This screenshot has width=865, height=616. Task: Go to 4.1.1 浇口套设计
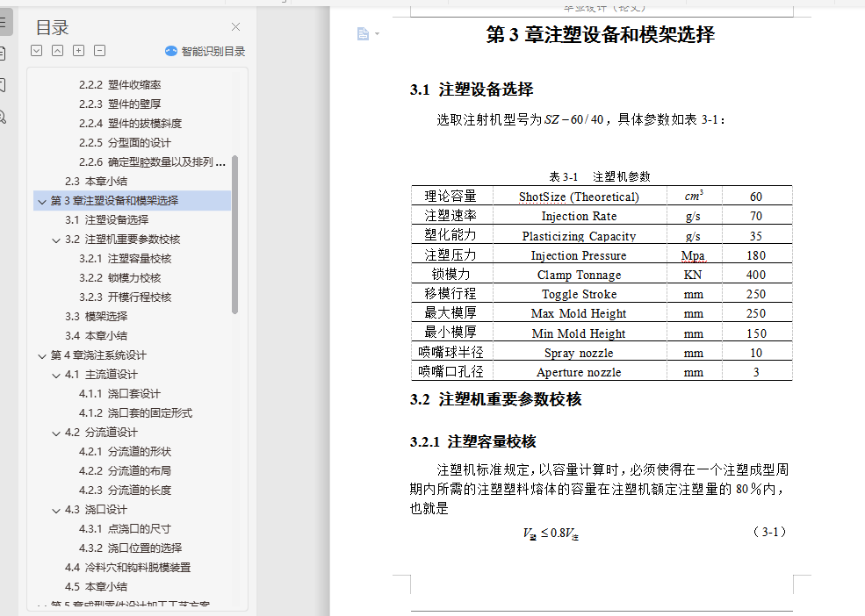119,394
